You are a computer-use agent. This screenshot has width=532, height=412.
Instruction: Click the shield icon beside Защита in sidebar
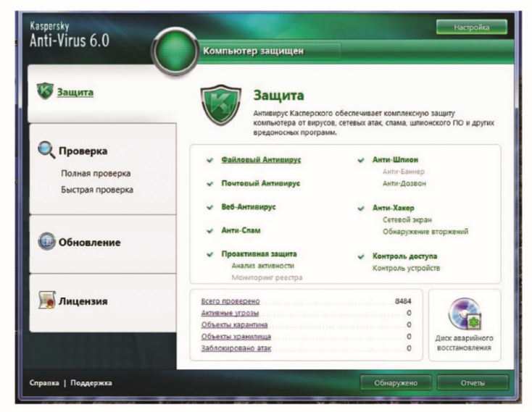pos(45,91)
